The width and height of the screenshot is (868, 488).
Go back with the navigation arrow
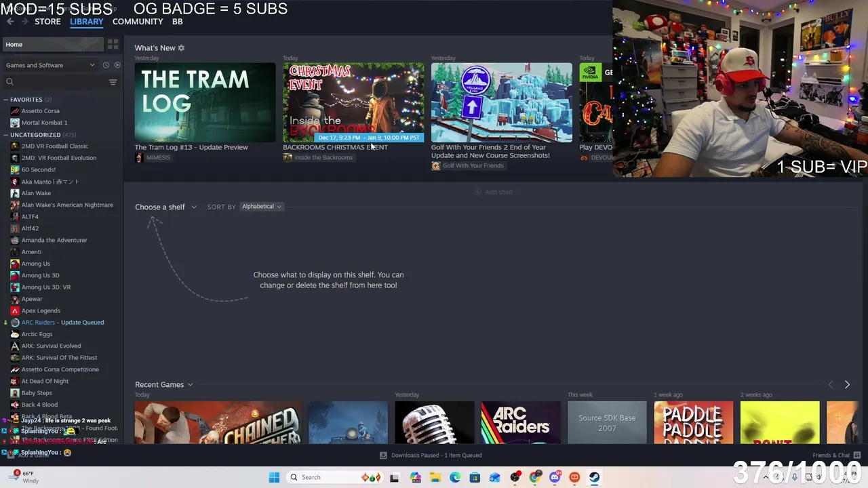(10, 22)
